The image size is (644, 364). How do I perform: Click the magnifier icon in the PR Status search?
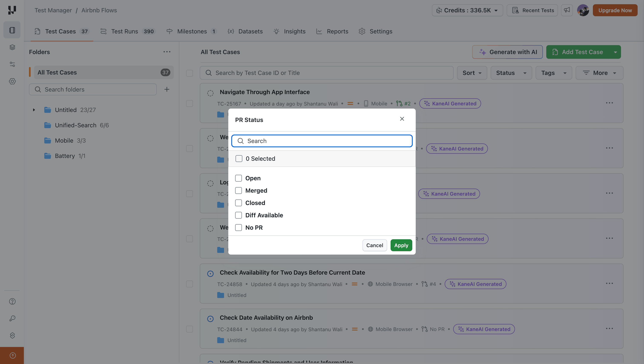click(241, 141)
